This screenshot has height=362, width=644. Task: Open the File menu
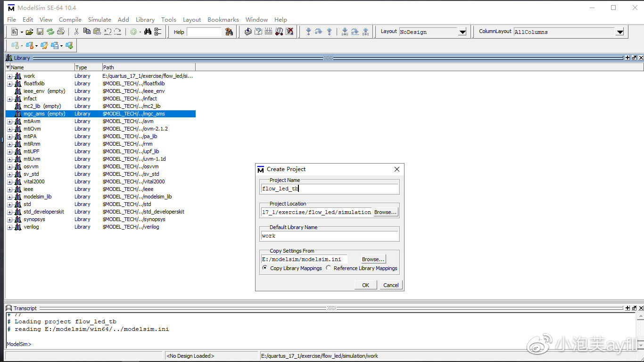click(x=12, y=19)
